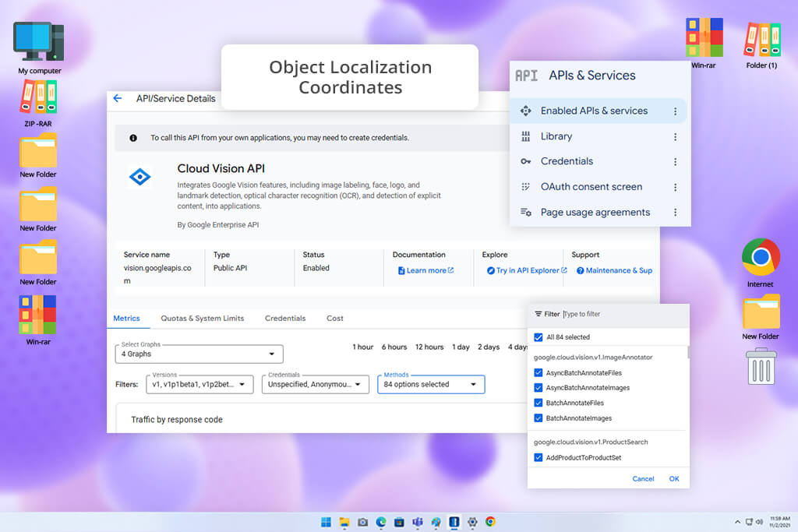The width and height of the screenshot is (798, 532).
Task: Click the Filter icon in methods panel
Action: (538, 314)
